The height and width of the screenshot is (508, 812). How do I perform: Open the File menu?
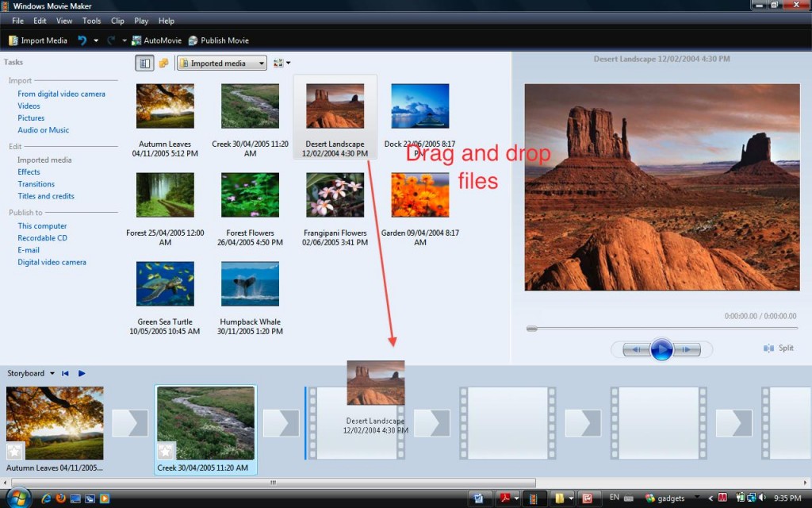point(17,21)
